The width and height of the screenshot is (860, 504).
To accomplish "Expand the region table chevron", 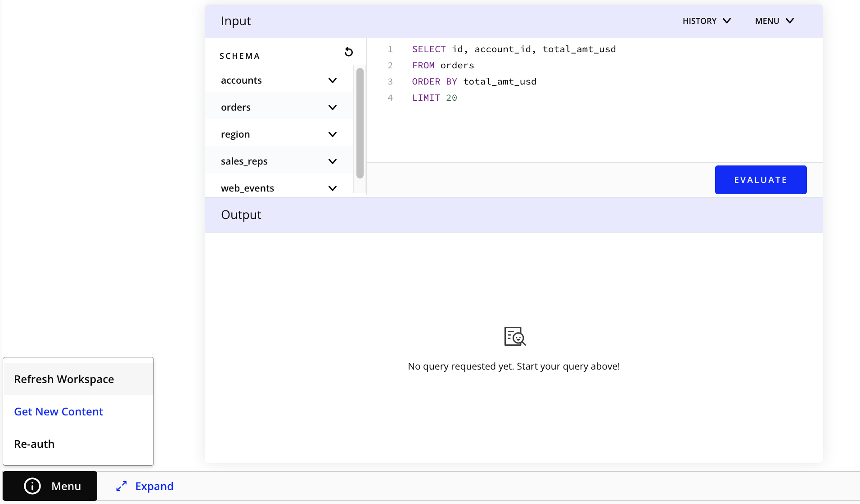I will [x=333, y=134].
